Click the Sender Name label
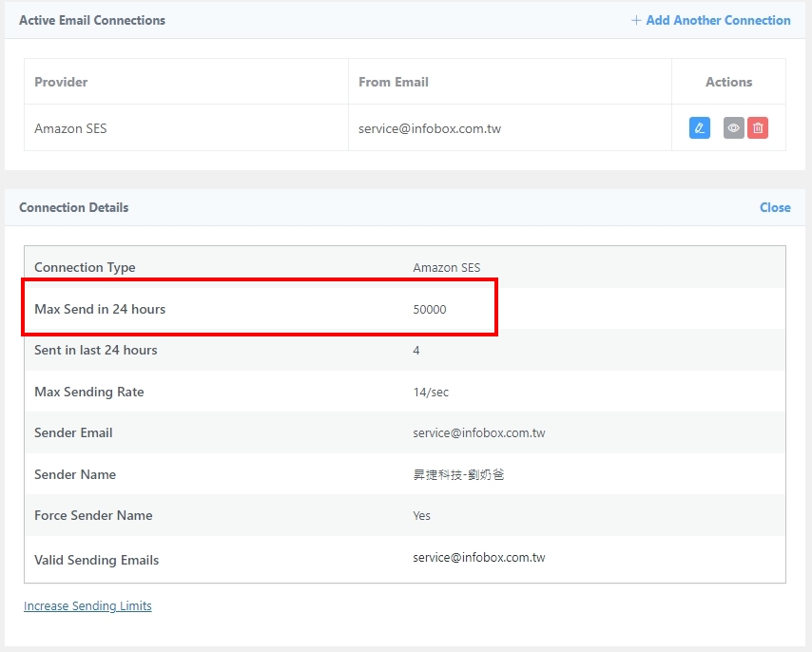Viewport: 812px width, 652px height. click(x=75, y=474)
